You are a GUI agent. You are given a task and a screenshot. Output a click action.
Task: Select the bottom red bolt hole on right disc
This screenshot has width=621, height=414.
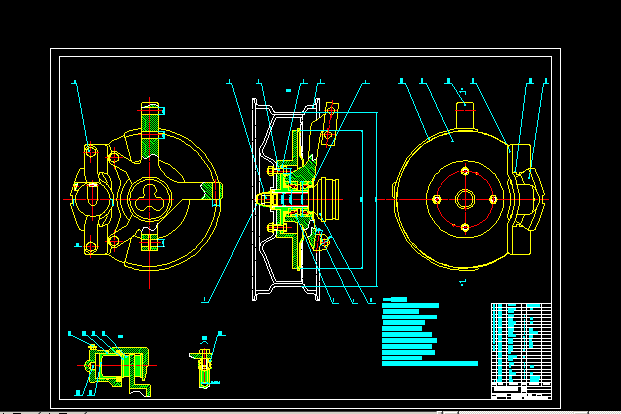click(465, 227)
